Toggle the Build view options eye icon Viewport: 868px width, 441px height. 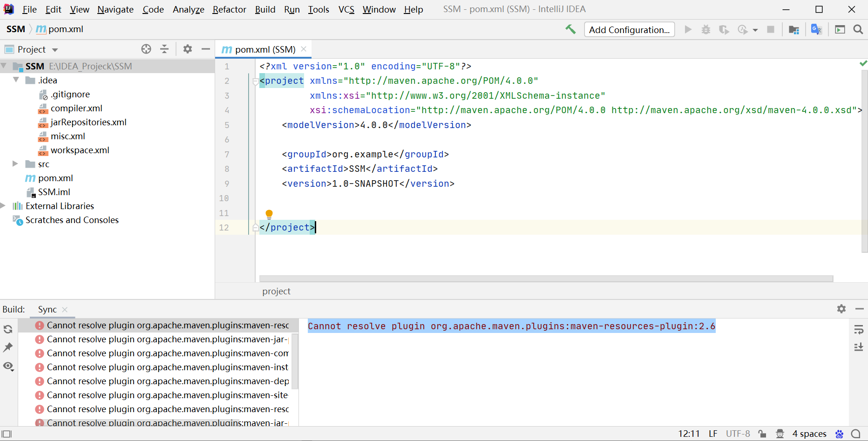point(8,366)
